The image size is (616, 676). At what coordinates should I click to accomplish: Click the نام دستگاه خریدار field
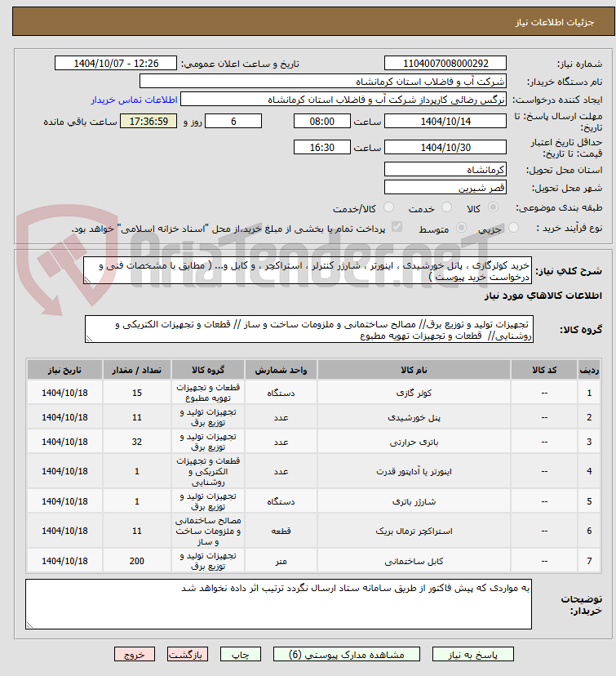[323, 82]
